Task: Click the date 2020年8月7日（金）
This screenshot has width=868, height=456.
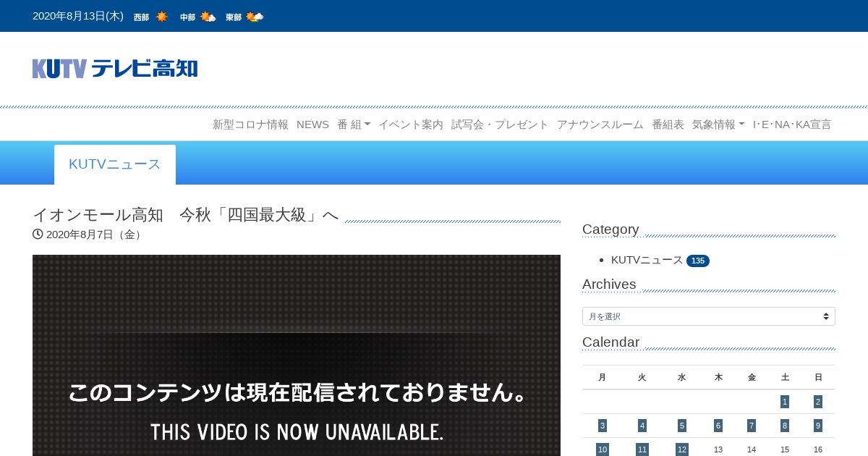Action: (x=96, y=235)
